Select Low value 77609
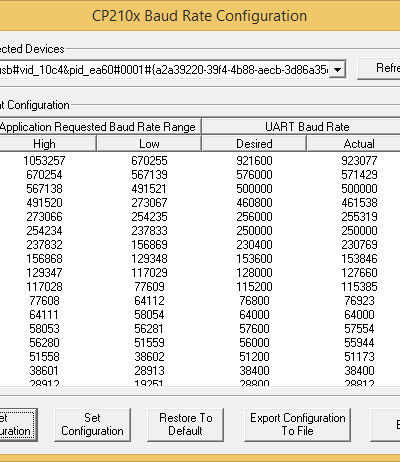Screen dimensions: 400x462 click(x=149, y=287)
